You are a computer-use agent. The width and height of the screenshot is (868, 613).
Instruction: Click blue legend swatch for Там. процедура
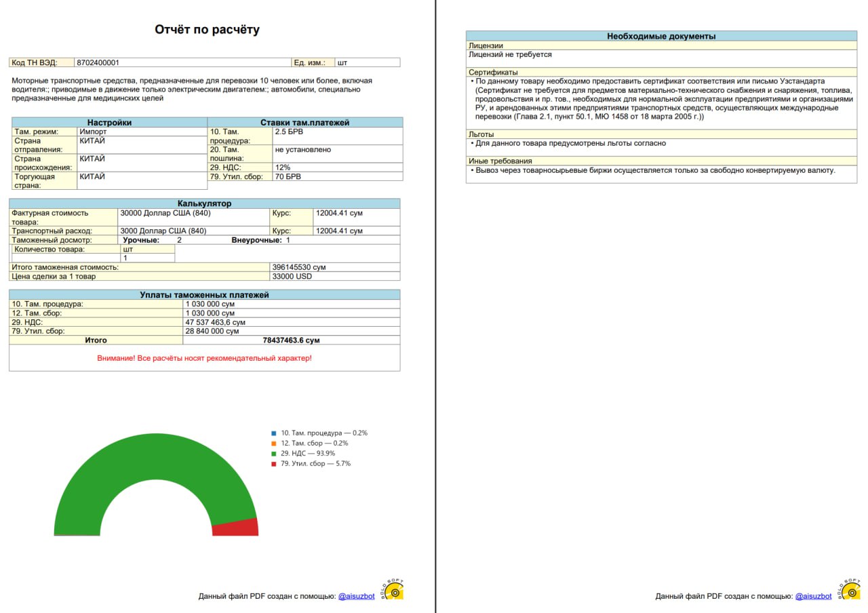coord(274,433)
